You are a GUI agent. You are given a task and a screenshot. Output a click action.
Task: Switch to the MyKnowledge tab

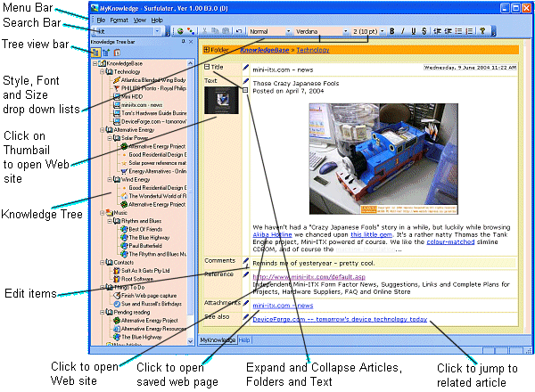[x=218, y=340]
